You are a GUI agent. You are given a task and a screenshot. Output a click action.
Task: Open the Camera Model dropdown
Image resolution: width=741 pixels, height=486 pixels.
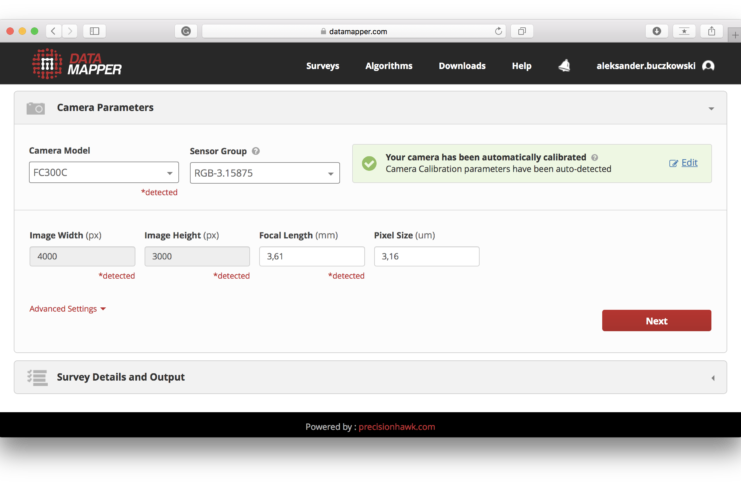click(104, 172)
